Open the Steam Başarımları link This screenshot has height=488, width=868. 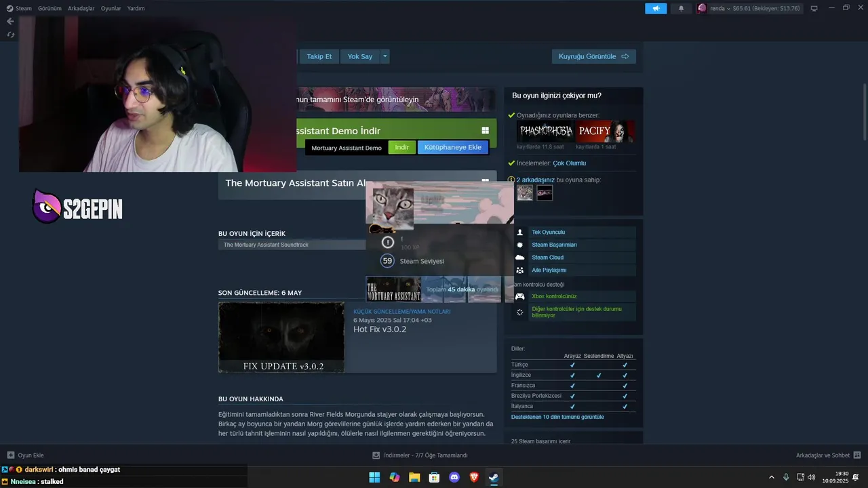coord(554,245)
